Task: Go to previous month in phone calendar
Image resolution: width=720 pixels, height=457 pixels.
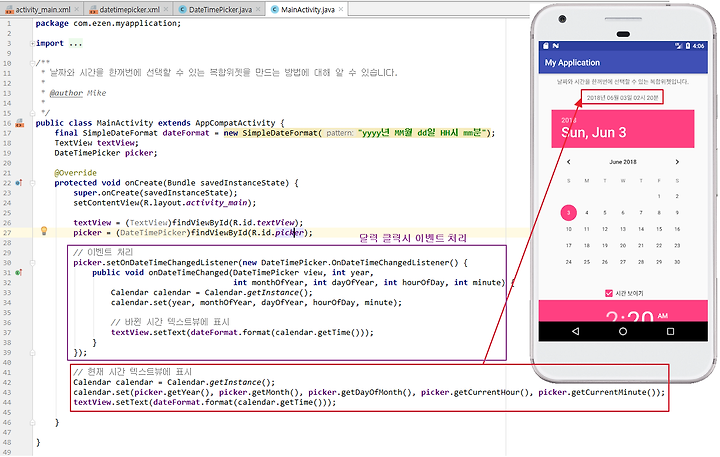Action: pos(568,162)
